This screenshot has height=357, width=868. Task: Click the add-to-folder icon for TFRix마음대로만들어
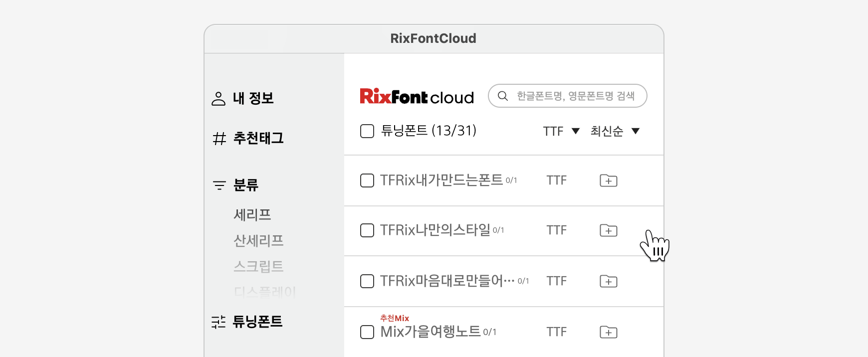[608, 281]
